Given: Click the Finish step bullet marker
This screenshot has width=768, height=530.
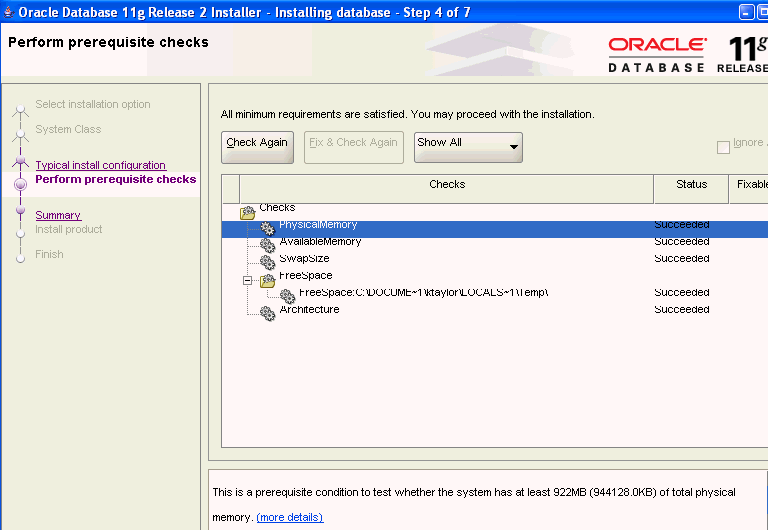Looking at the screenshot, I should point(21,259).
